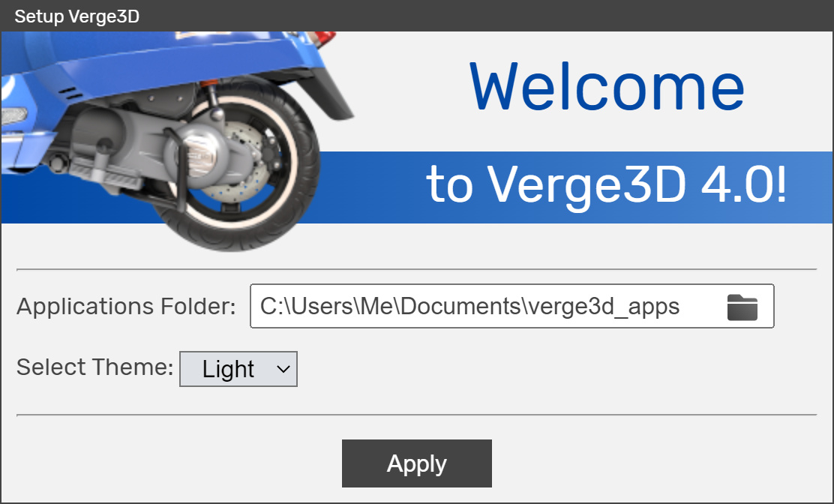This screenshot has height=504, width=834.
Task: Click the folder icon to change applications folder
Action: 741,306
